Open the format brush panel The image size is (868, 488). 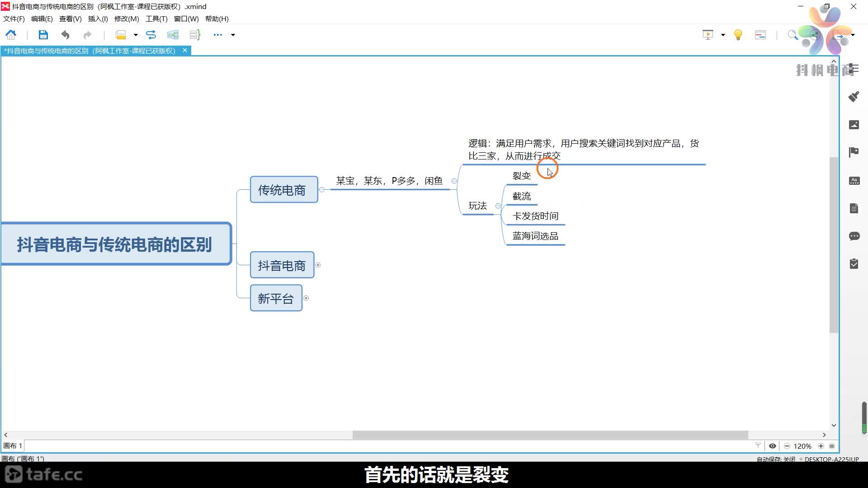[x=854, y=96]
